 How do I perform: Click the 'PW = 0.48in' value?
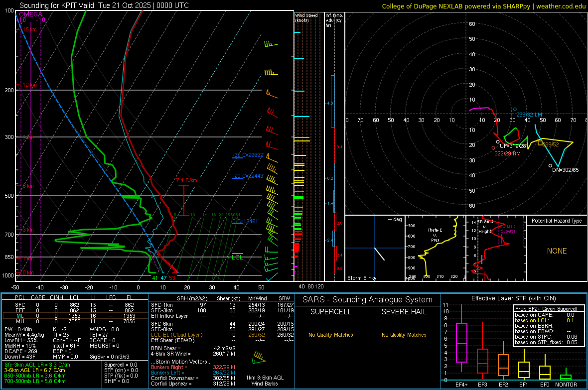click(18, 329)
